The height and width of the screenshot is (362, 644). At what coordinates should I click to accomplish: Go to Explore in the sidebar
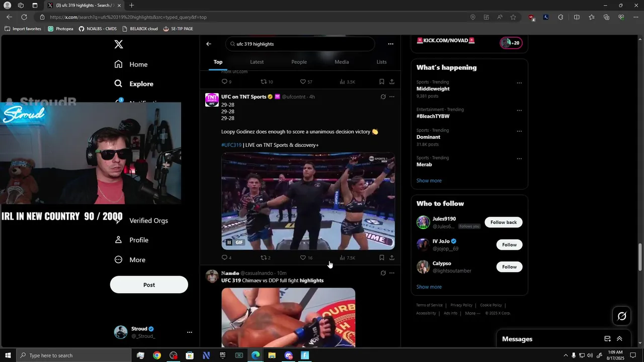tap(134, 84)
